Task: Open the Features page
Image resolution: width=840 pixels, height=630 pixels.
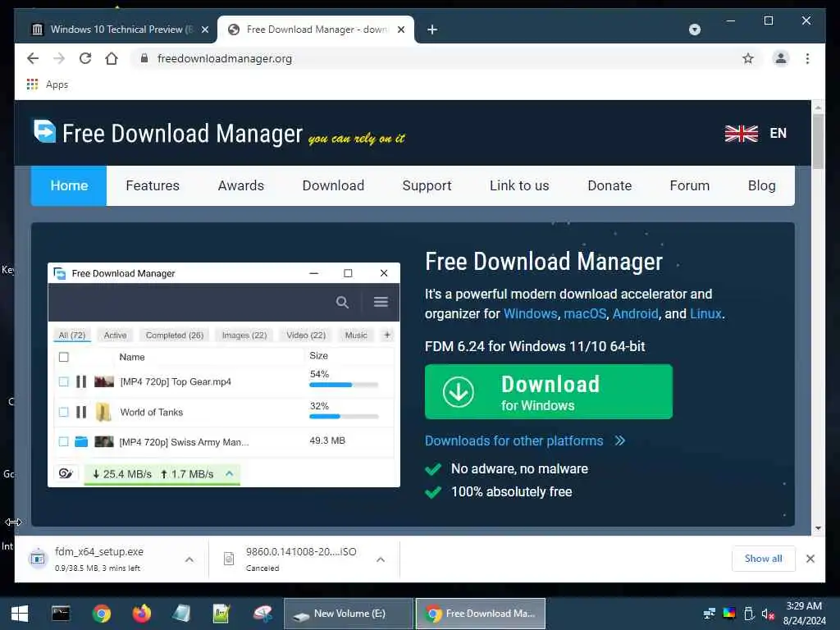Action: coord(153,186)
